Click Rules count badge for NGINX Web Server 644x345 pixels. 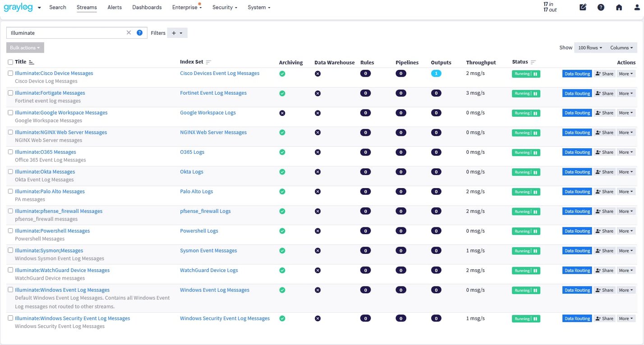pos(365,133)
